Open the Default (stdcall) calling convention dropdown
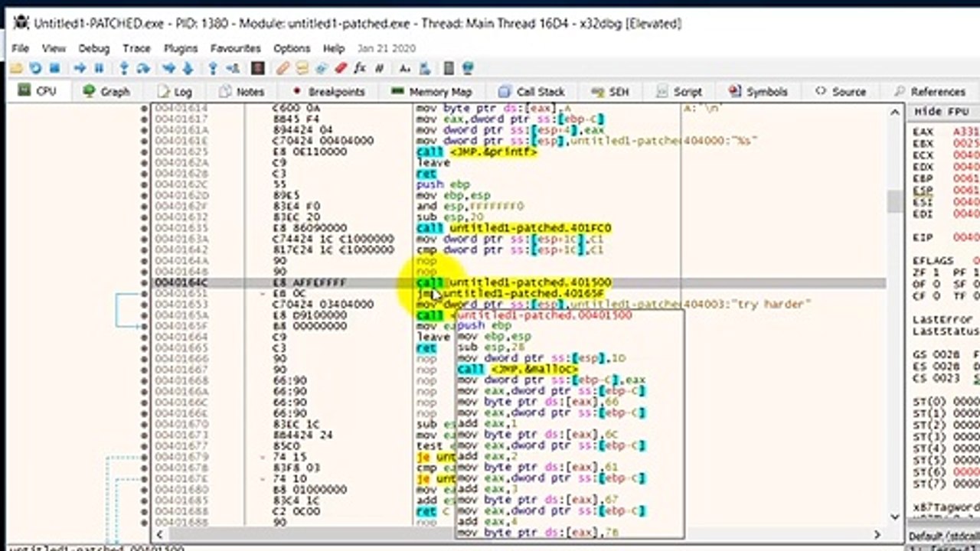This screenshot has width=980, height=551. (943, 535)
